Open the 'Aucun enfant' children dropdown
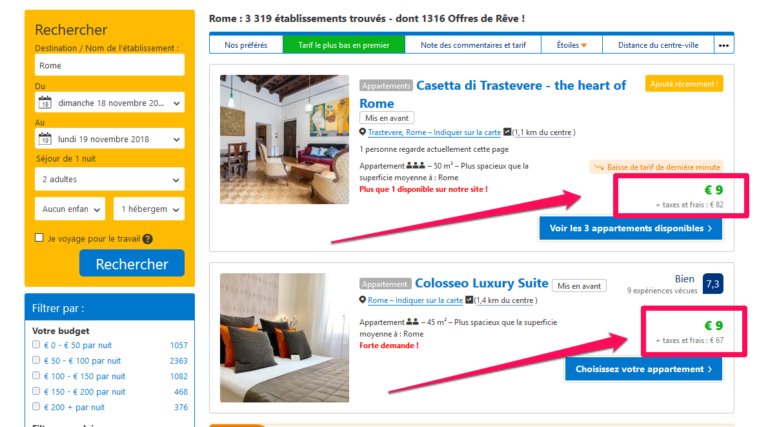 tap(70, 209)
